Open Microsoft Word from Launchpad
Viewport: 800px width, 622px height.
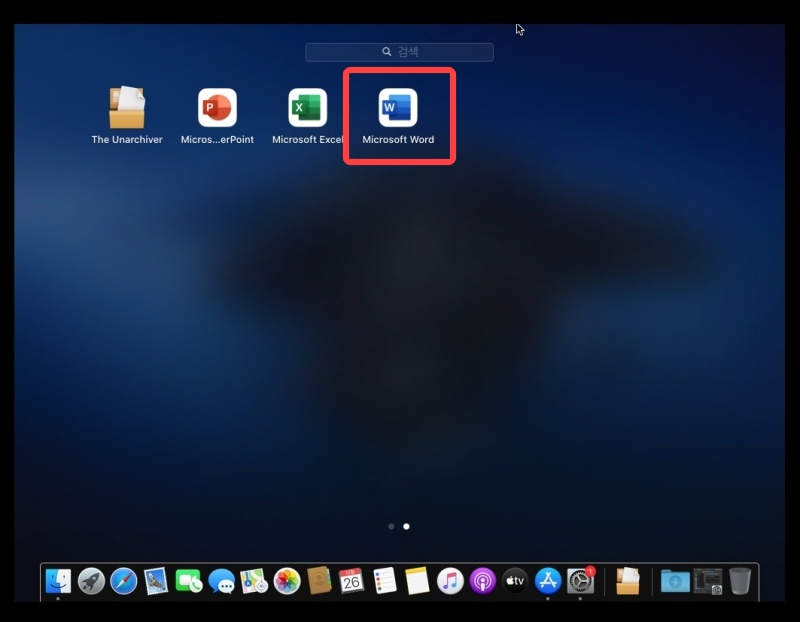tap(398, 108)
